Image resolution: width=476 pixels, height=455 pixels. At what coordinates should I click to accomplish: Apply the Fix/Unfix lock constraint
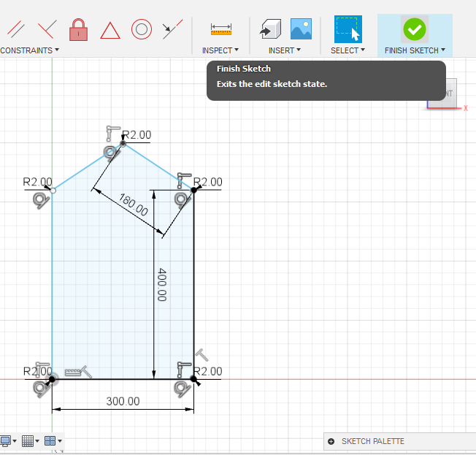point(78,30)
